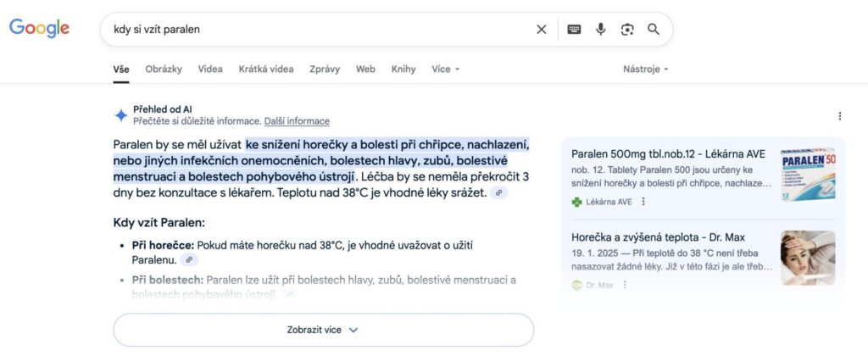Clear the search query with X icon
Image resolution: width=868 pixels, height=356 pixels.
[542, 30]
